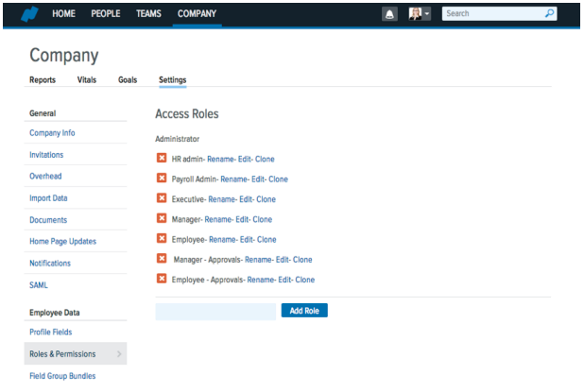Select the Settings tab
584x392 pixels.
[x=173, y=80]
